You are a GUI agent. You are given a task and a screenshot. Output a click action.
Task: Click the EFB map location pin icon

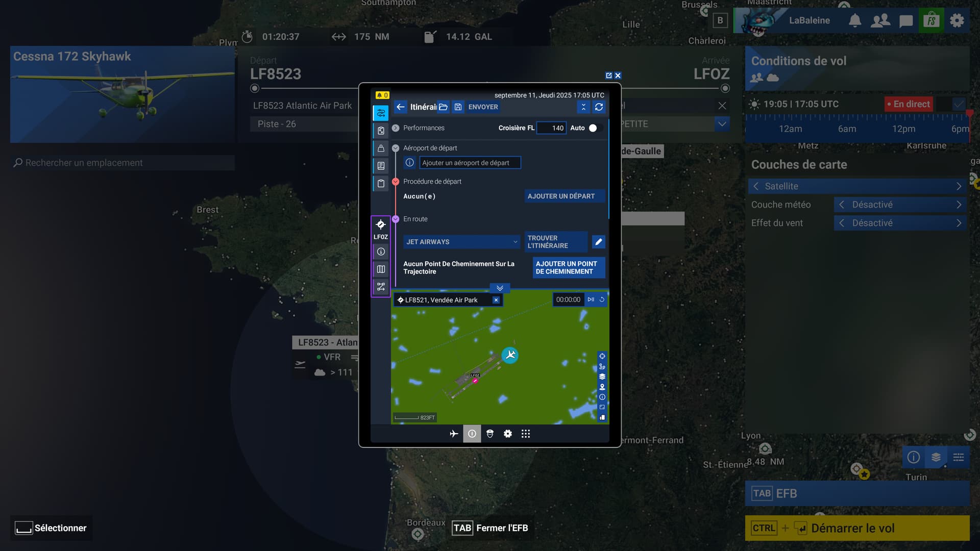pyautogui.click(x=602, y=387)
